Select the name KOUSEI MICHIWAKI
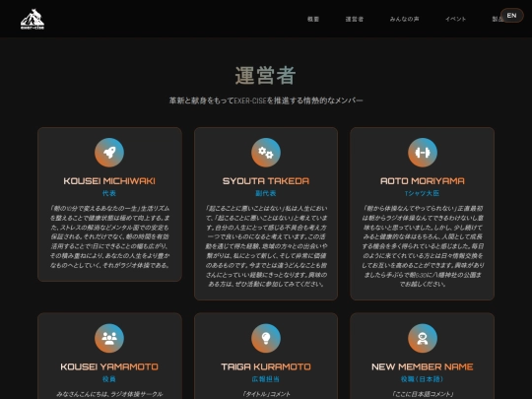The image size is (532, 399). tap(109, 181)
